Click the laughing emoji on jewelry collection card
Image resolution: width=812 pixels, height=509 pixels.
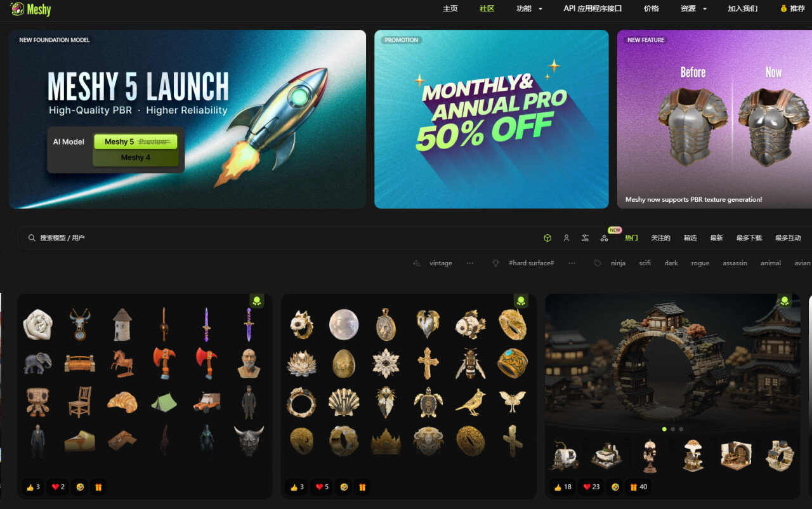(x=342, y=487)
